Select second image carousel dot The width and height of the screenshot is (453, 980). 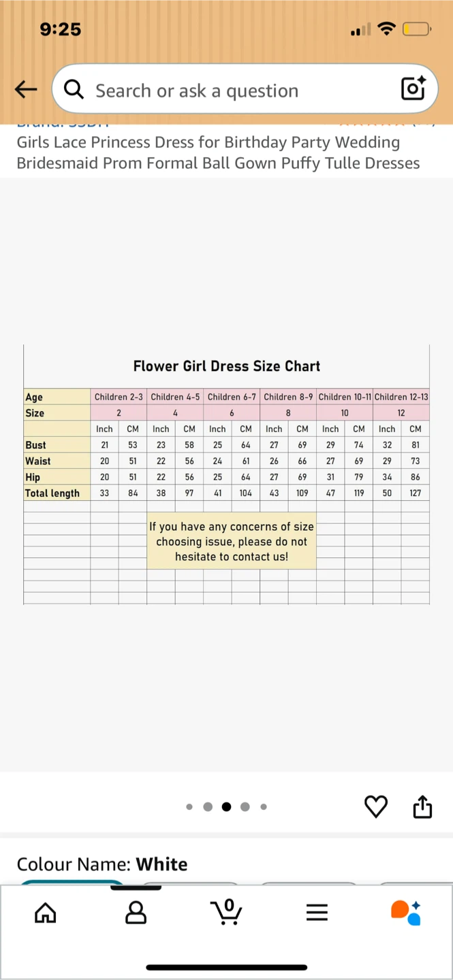(208, 807)
